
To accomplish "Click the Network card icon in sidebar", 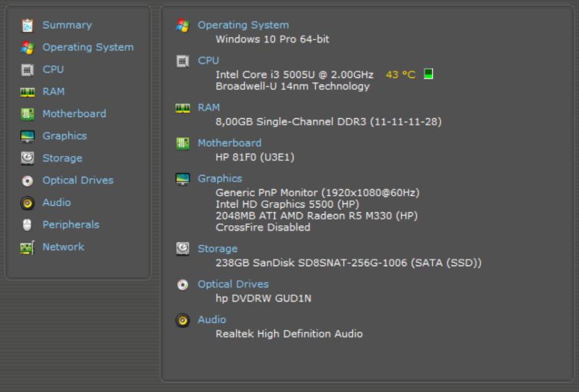I will (x=27, y=247).
